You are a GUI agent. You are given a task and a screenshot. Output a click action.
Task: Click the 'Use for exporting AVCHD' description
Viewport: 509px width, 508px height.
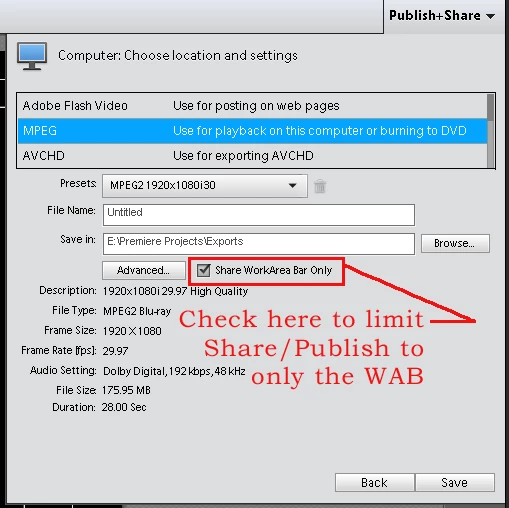(243, 156)
